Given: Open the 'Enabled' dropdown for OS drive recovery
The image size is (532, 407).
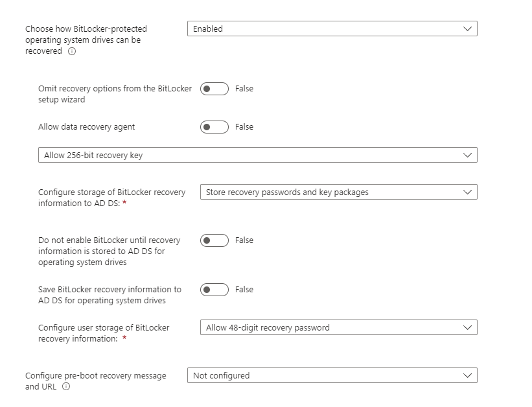Looking at the screenshot, I should 332,29.
